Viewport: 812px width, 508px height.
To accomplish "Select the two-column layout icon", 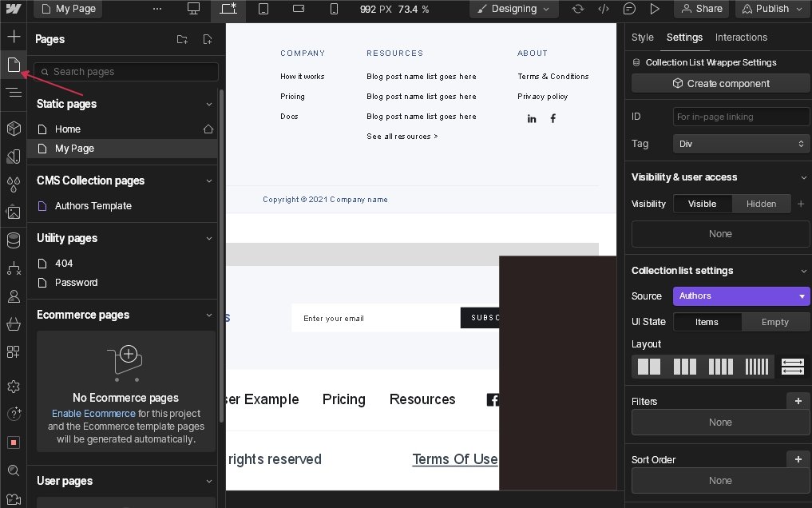I will pyautogui.click(x=649, y=367).
